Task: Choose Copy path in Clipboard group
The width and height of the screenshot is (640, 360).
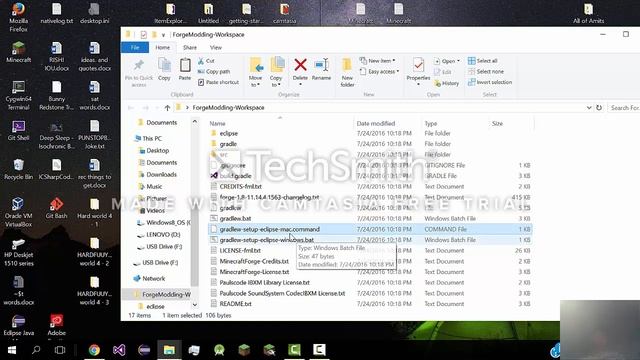Action: point(214,71)
